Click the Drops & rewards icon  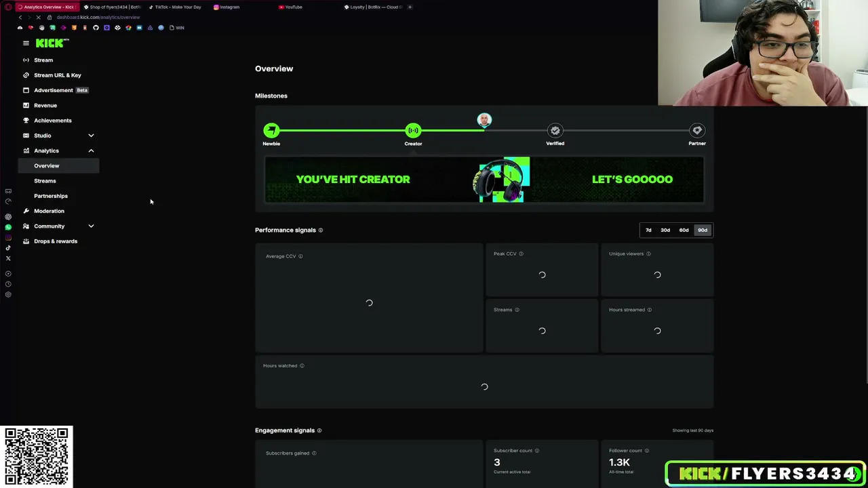coord(26,241)
